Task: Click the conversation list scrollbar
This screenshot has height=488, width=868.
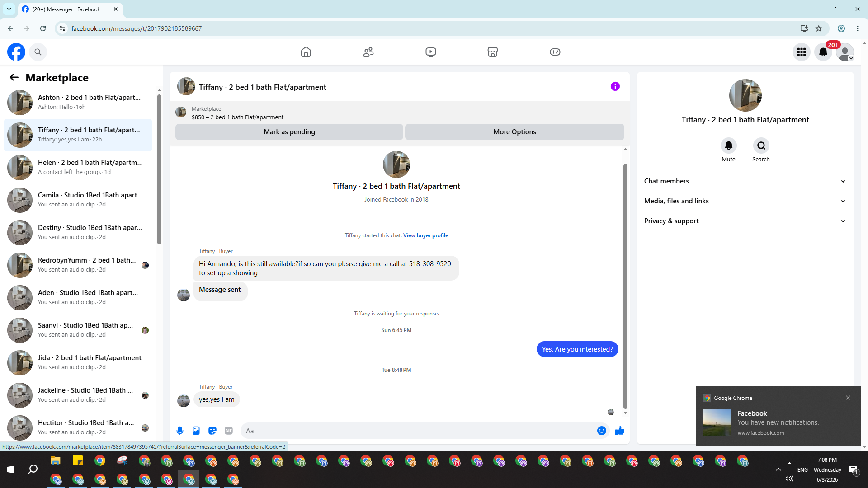Action: pyautogui.click(x=159, y=169)
